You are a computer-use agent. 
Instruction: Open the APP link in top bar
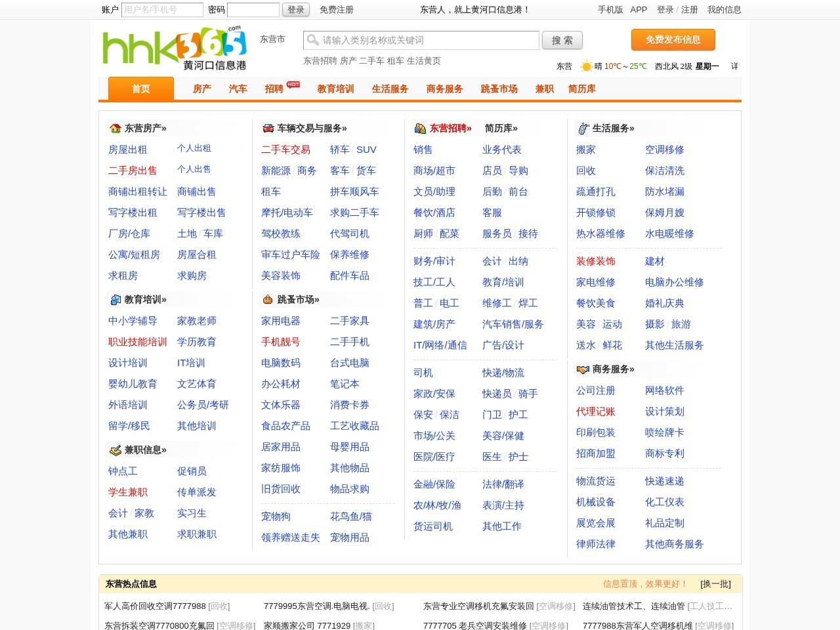tap(639, 10)
